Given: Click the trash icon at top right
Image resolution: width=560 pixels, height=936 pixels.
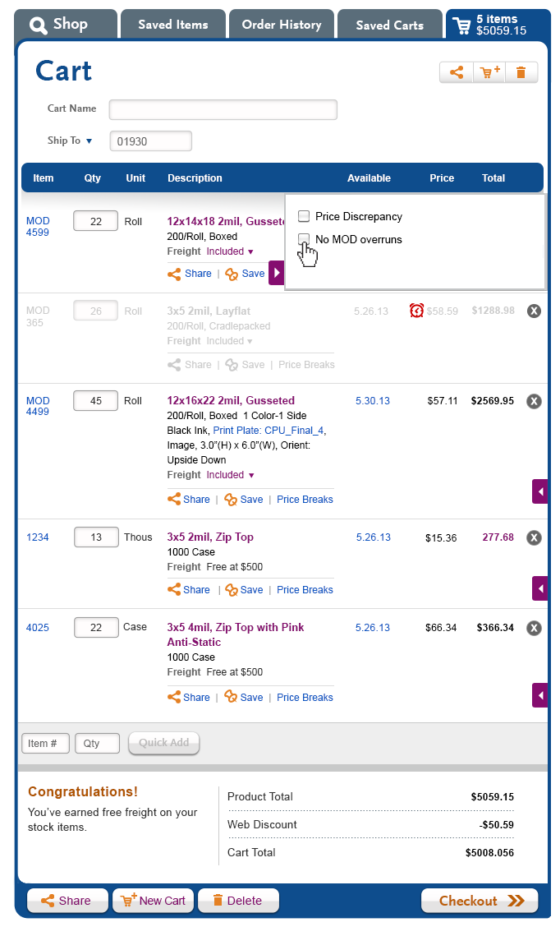Looking at the screenshot, I should 521,72.
